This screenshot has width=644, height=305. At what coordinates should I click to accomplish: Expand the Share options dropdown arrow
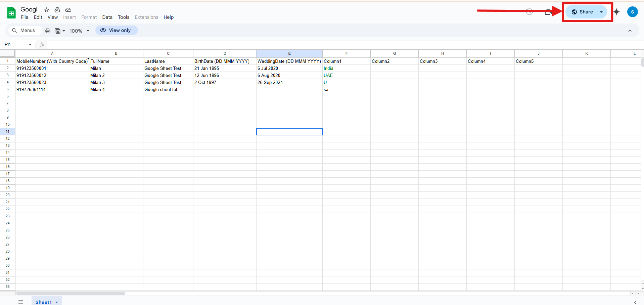(601, 12)
